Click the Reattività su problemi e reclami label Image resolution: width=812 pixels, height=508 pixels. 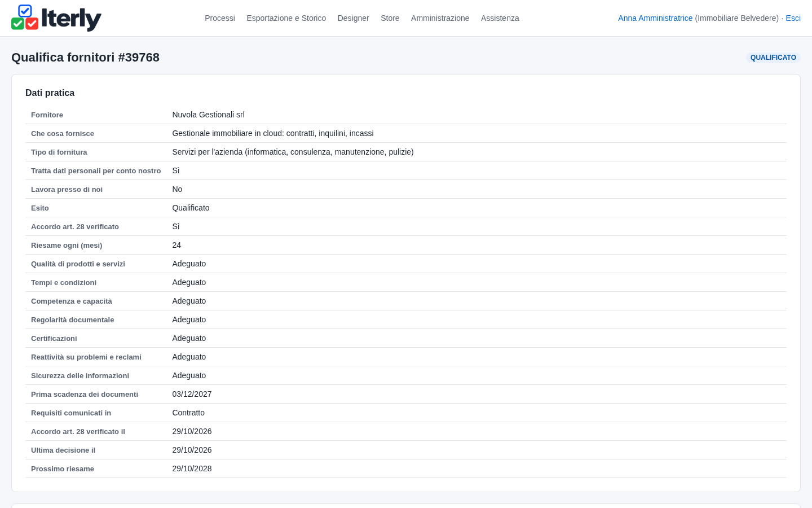point(86,357)
